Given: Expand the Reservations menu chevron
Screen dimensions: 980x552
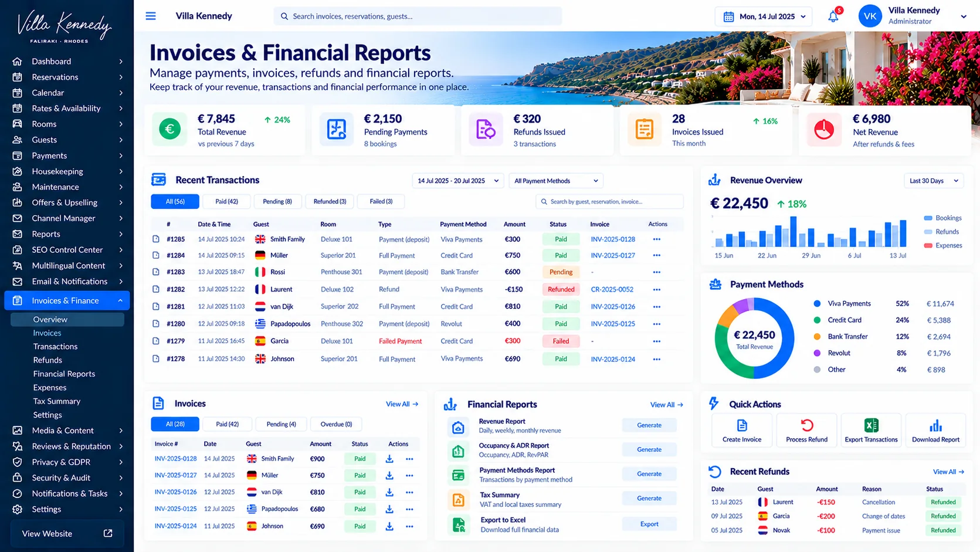Looking at the screenshot, I should coord(121,77).
